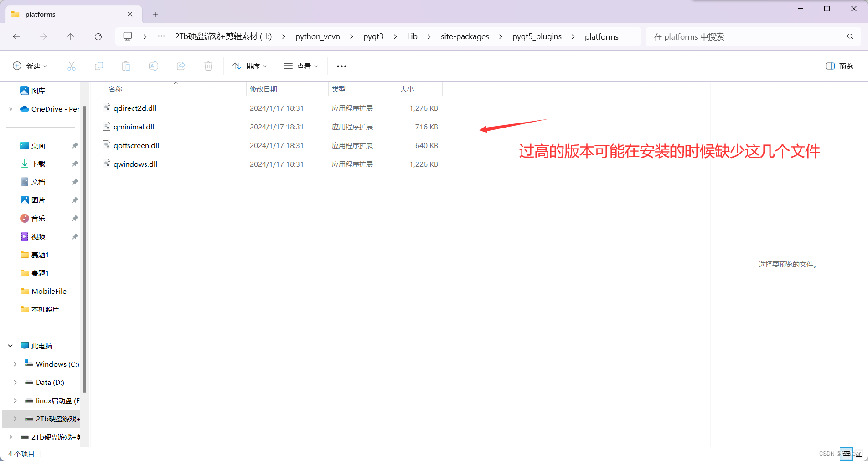
Task: Open the 查看 view dropdown
Action: [x=301, y=66]
